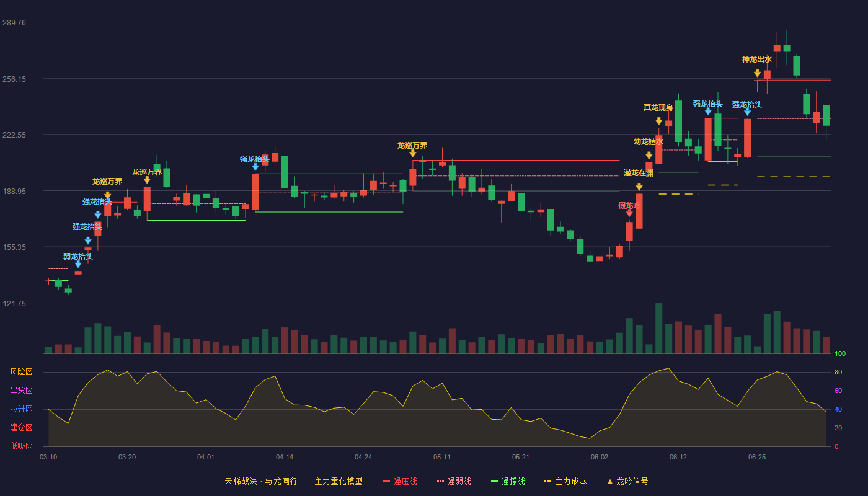The width and height of the screenshot is (868, 496).
Task: Click the 06-02 date axis label
Action: click(600, 457)
